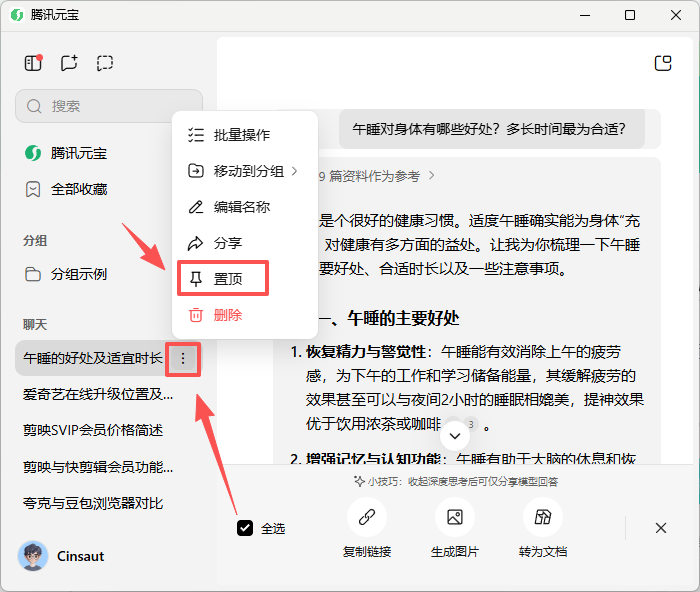700x592 pixels.
Task: Expand 移动到分组 submenu
Action: pos(245,171)
